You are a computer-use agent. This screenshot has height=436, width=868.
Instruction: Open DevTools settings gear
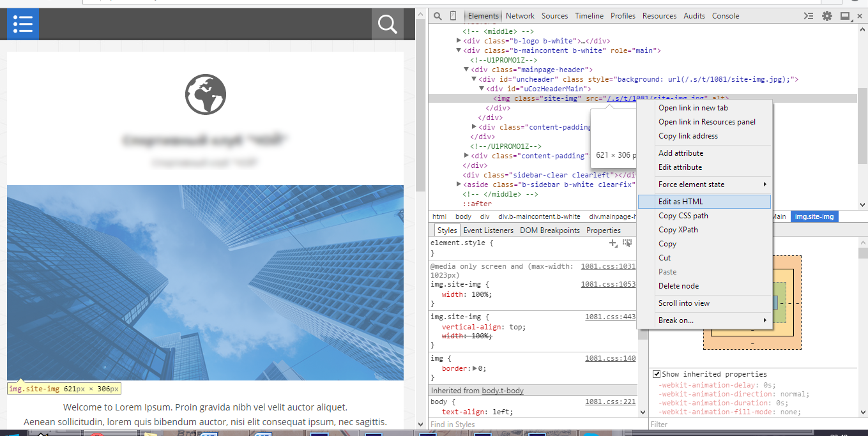tap(827, 16)
